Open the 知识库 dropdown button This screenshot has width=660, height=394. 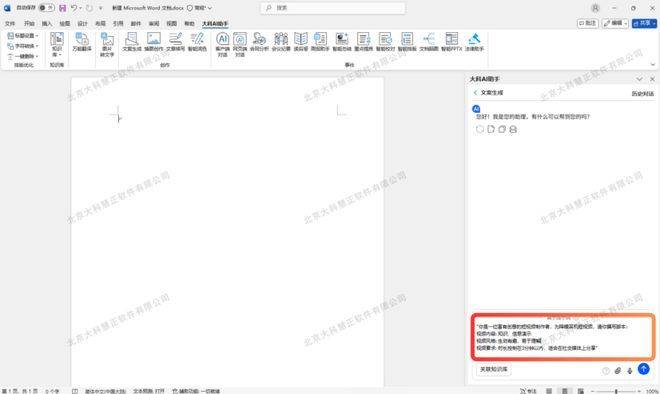click(x=56, y=45)
